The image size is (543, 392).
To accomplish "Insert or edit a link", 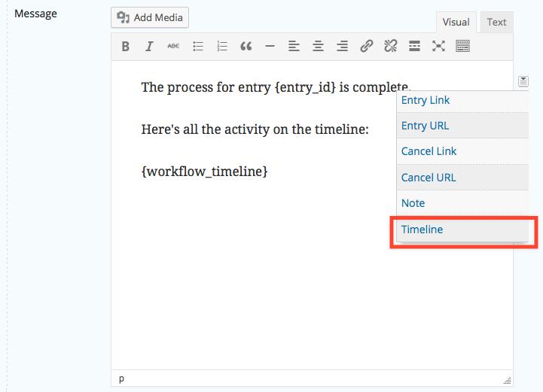I will coord(366,47).
